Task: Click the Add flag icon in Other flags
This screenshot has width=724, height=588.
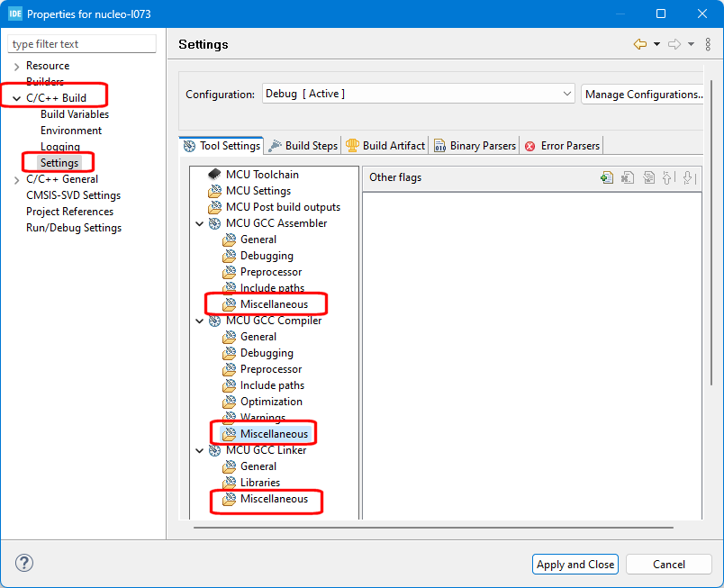Action: (x=607, y=177)
